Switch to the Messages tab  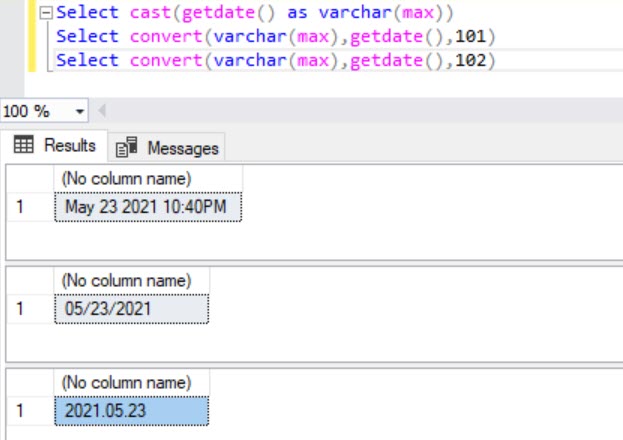pos(167,148)
